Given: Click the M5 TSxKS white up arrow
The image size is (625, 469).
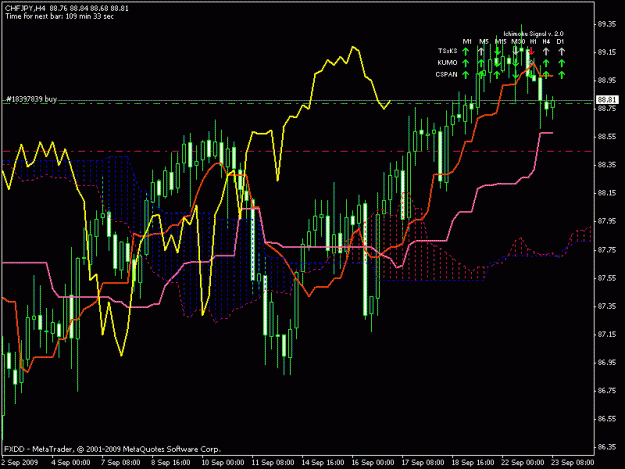Looking at the screenshot, I should pos(482,51).
